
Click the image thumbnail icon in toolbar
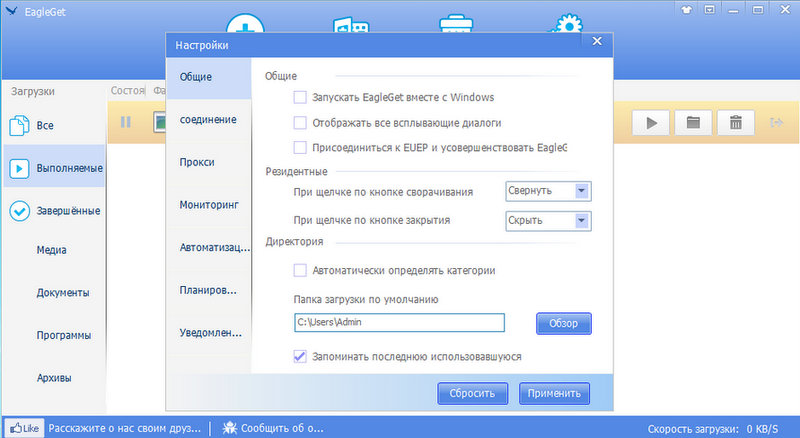[160, 123]
